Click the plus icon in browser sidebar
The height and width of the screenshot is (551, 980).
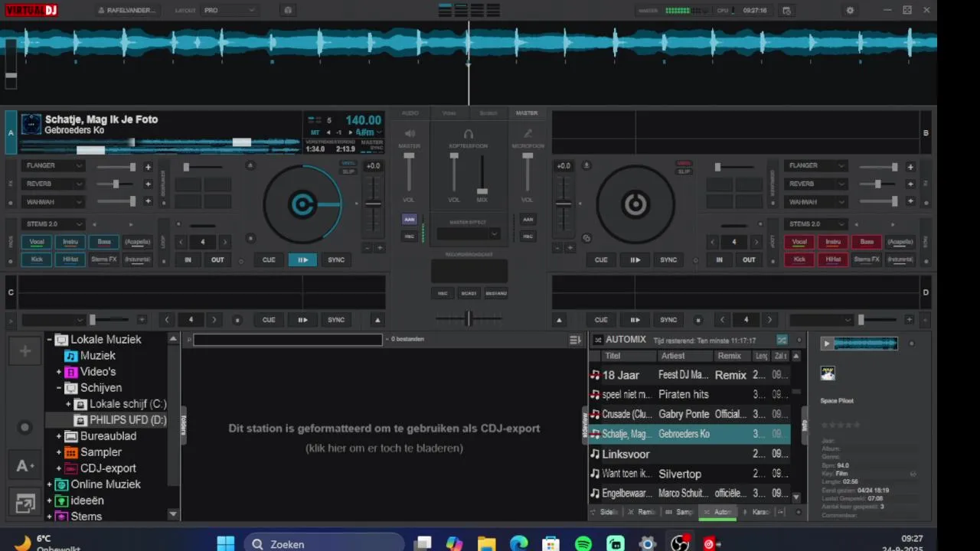[x=25, y=351]
